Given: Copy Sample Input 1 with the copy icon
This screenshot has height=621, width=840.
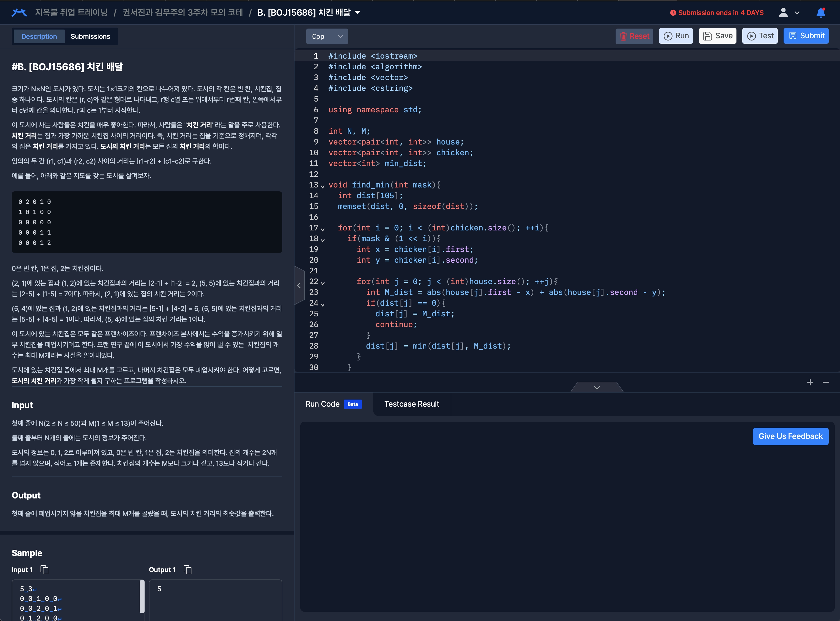Looking at the screenshot, I should pos(44,570).
